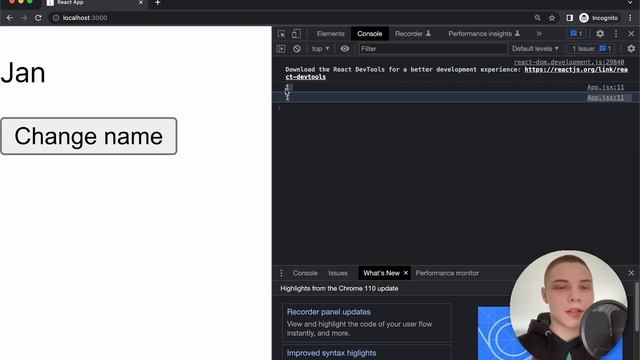Clear the console
Viewport: 640px width, 360px height.
[297, 49]
